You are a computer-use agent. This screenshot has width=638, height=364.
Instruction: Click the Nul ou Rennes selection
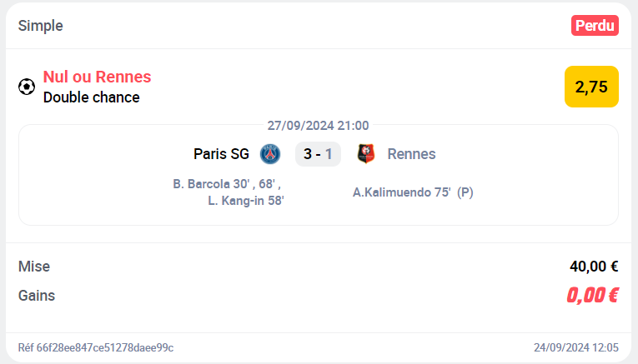[x=97, y=77]
